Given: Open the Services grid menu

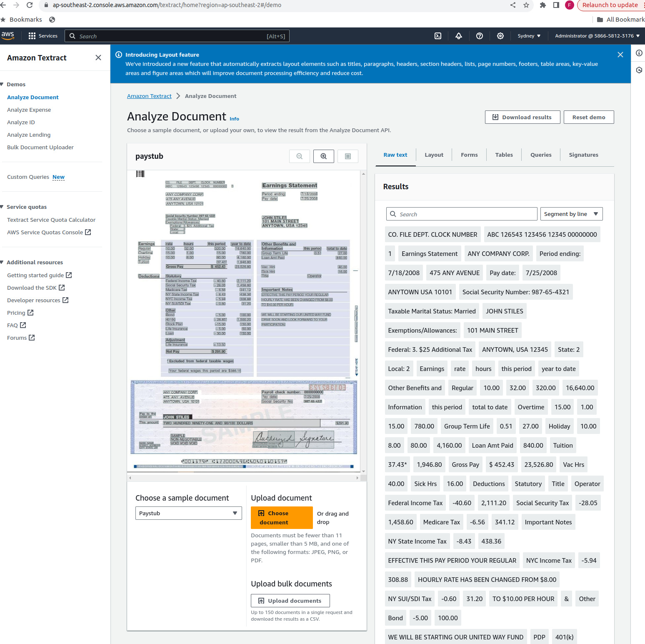Looking at the screenshot, I should (43, 36).
